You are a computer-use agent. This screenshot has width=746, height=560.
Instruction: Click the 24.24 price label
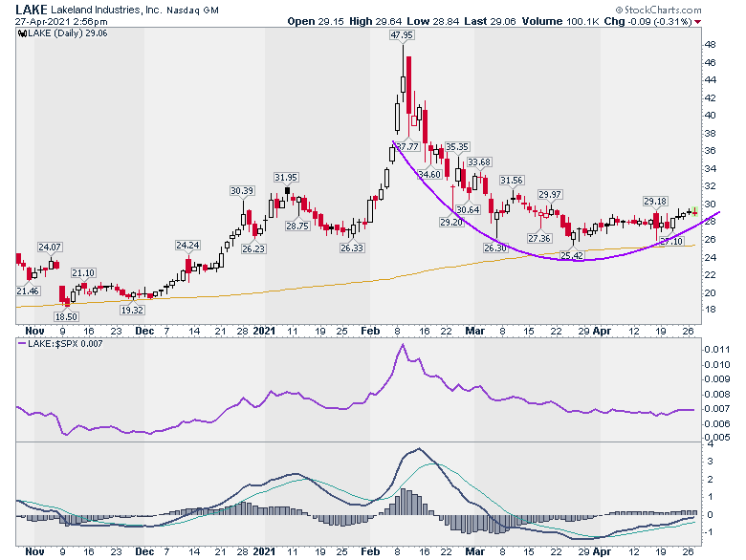(187, 246)
